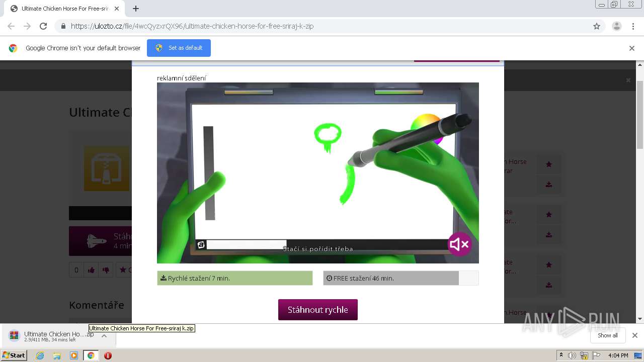This screenshot has height=362, width=644.
Task: Open media player taskbar icon
Action: pos(74,355)
